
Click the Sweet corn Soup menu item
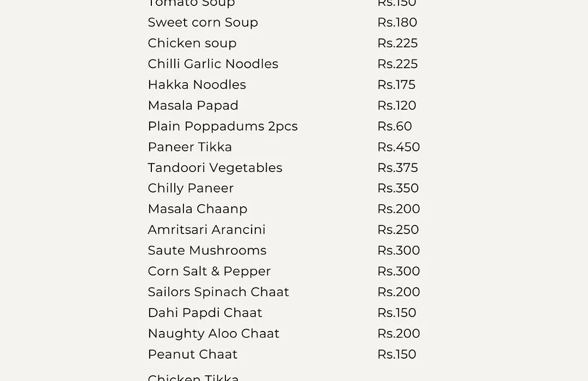pyautogui.click(x=203, y=22)
